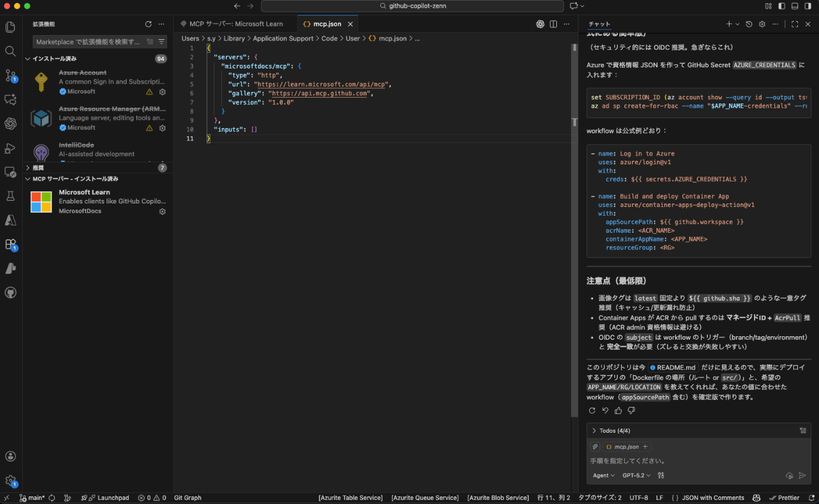Open the new chat dropdown arrow
This screenshot has width=819, height=504.
pyautogui.click(x=737, y=24)
